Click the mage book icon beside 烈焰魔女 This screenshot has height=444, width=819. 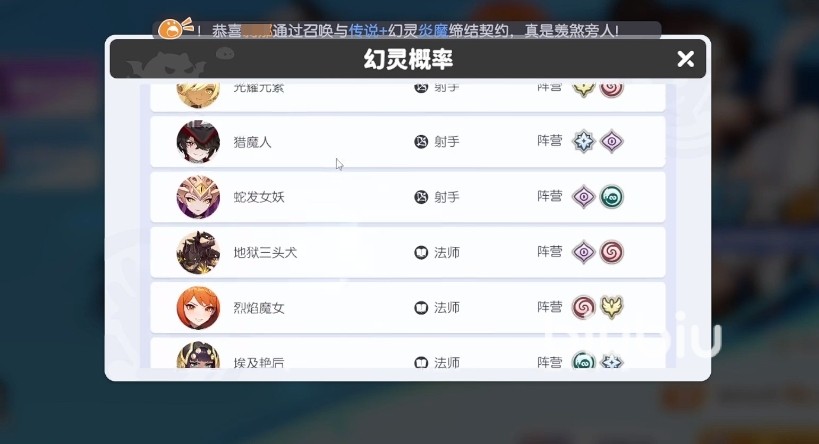(x=421, y=308)
